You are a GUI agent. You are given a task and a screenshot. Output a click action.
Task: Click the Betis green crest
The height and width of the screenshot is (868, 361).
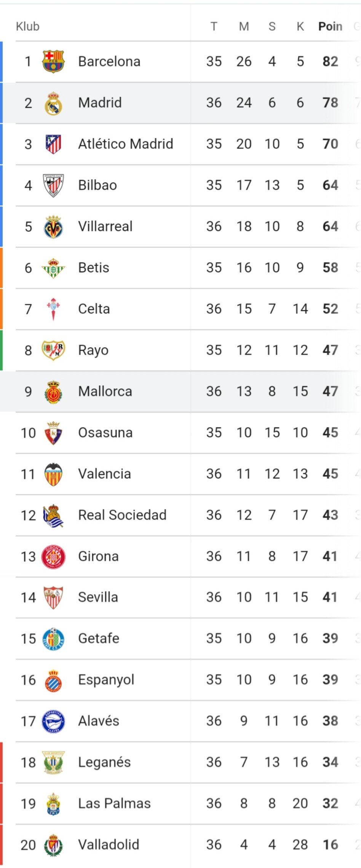[53, 268]
